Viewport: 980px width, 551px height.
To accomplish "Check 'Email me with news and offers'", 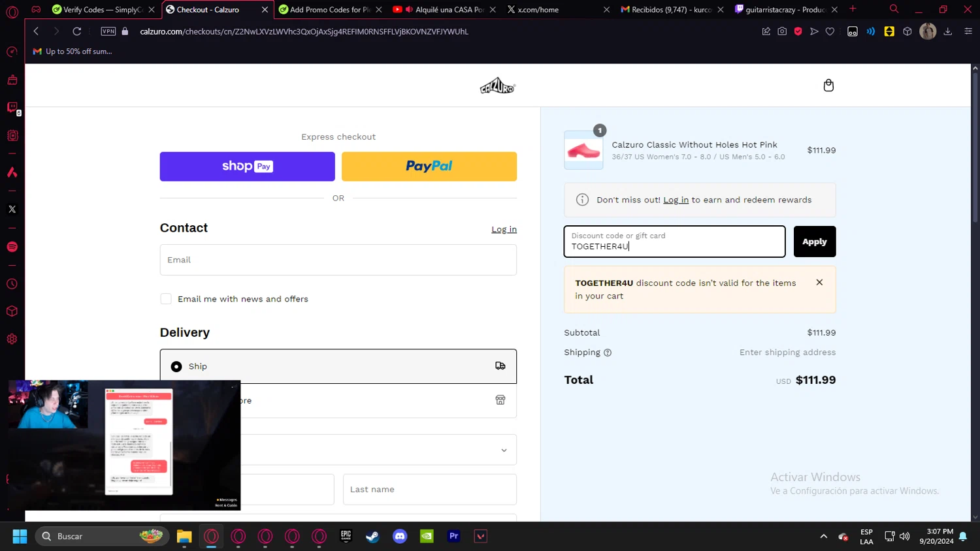I will pyautogui.click(x=166, y=299).
